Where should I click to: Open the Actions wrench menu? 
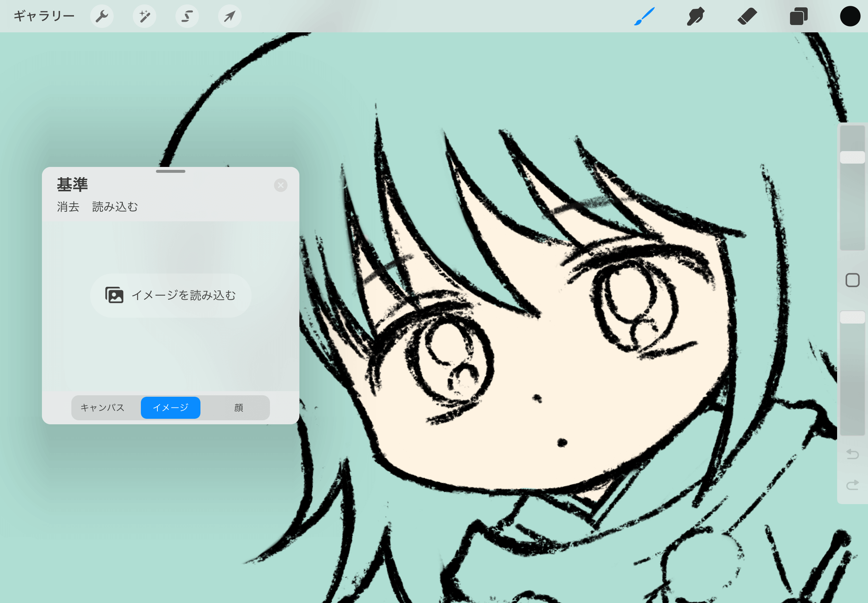102,16
